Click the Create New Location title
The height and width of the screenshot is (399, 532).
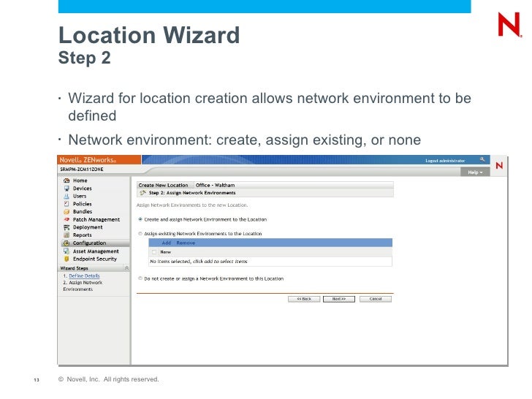tap(163, 186)
